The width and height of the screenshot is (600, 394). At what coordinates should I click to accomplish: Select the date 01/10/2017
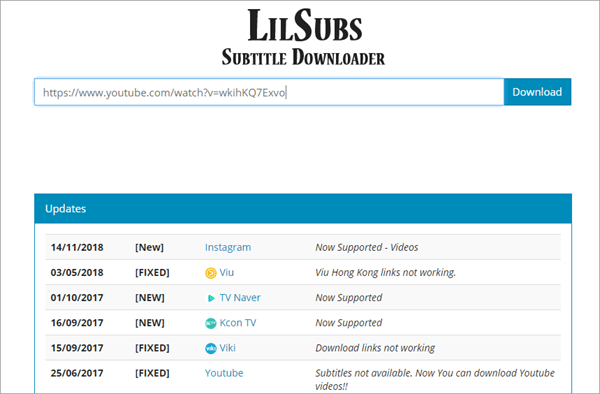(77, 298)
